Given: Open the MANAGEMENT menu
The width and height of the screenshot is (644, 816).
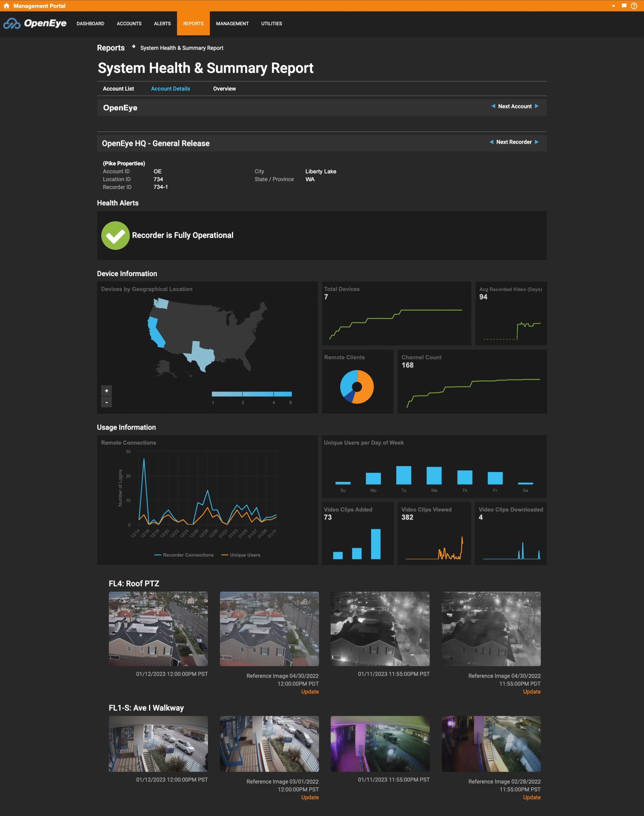Looking at the screenshot, I should 232,23.
